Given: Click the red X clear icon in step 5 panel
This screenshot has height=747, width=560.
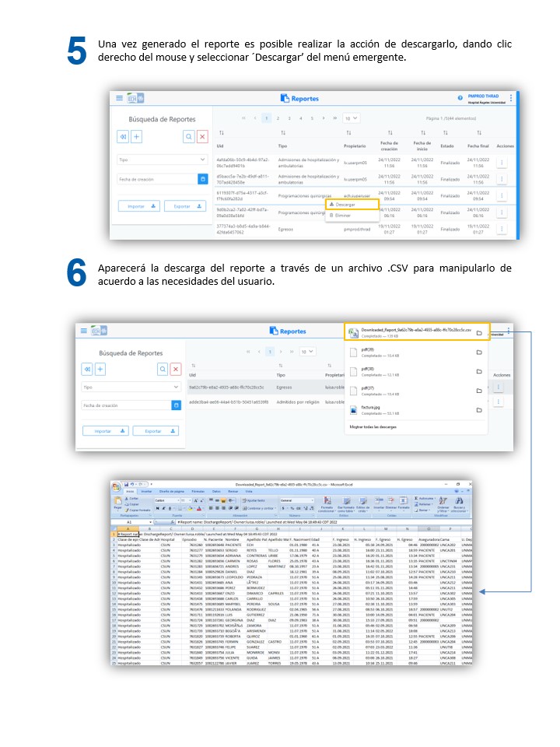Looking at the screenshot, I should point(202,136).
